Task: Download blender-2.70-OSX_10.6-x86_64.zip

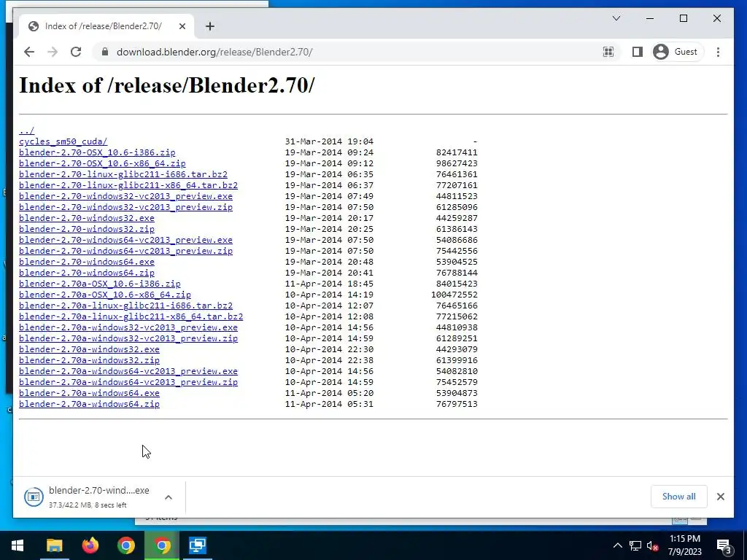Action: tap(102, 163)
